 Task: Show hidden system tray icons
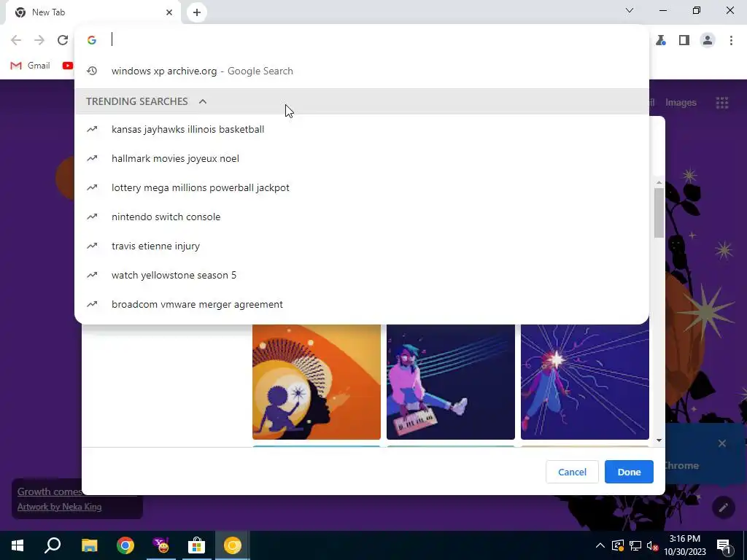point(600,545)
